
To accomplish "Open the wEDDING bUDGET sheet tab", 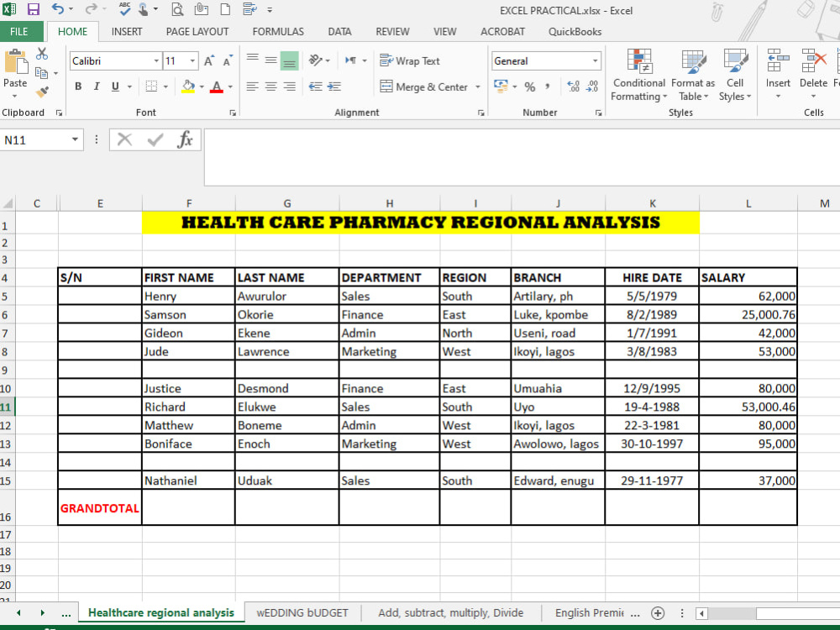I will click(x=302, y=613).
